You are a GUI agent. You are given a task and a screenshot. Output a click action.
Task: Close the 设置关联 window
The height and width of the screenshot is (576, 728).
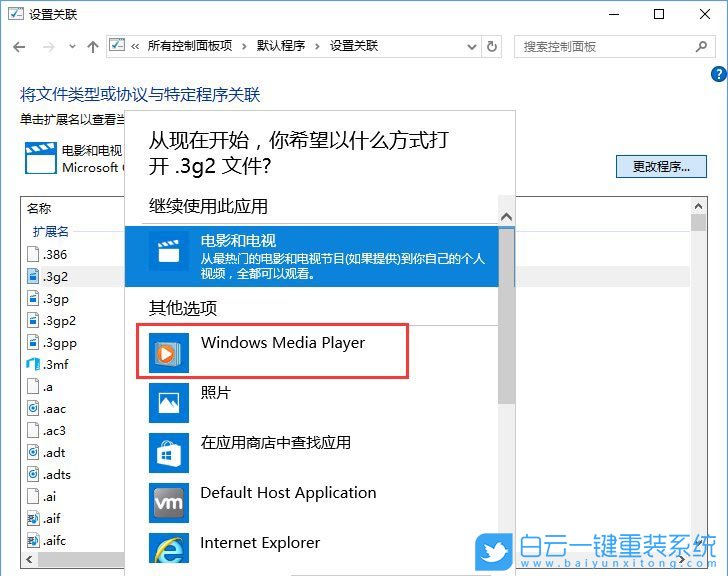point(705,14)
